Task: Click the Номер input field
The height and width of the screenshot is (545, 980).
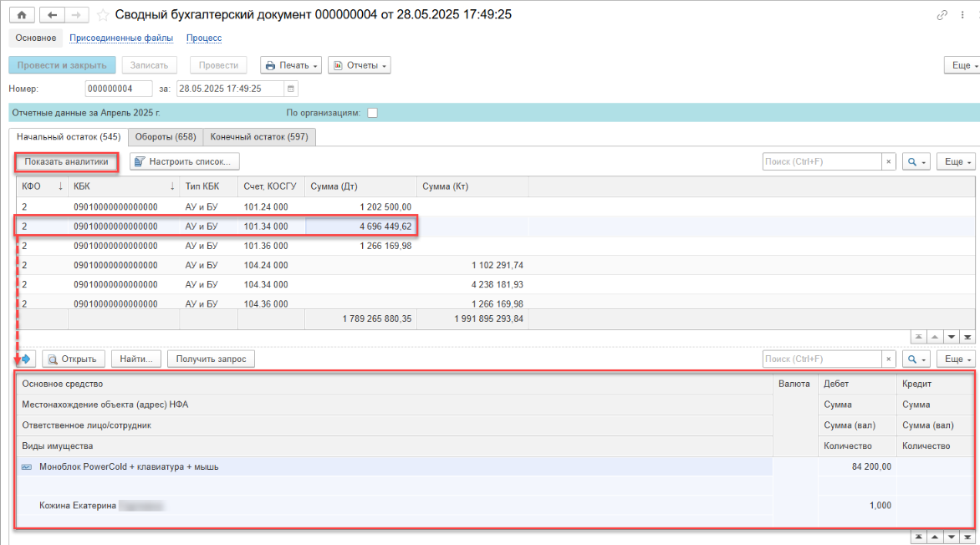Action: (118, 89)
